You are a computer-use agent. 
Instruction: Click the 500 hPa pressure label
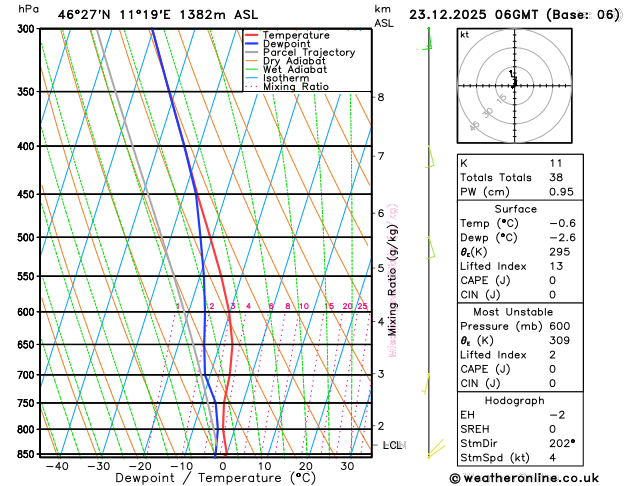[26, 237]
